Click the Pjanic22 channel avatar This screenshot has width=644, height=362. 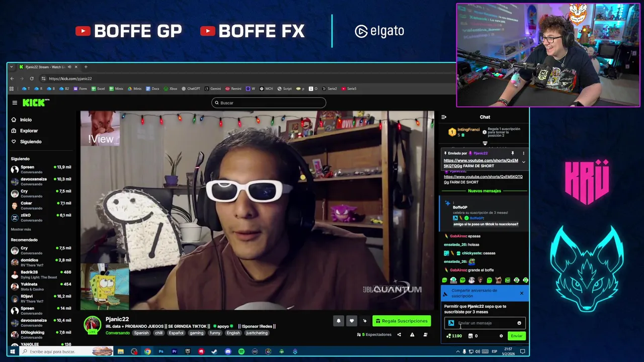coord(93,324)
